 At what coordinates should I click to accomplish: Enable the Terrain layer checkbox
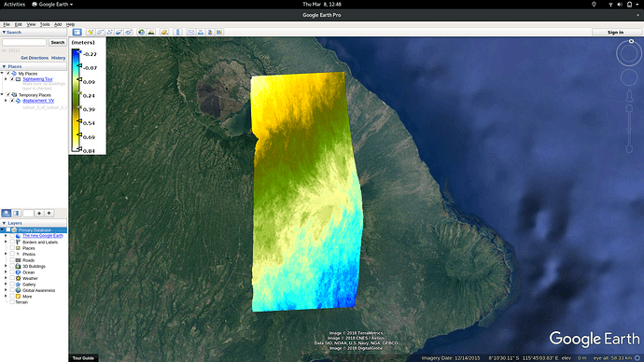[x=12, y=302]
